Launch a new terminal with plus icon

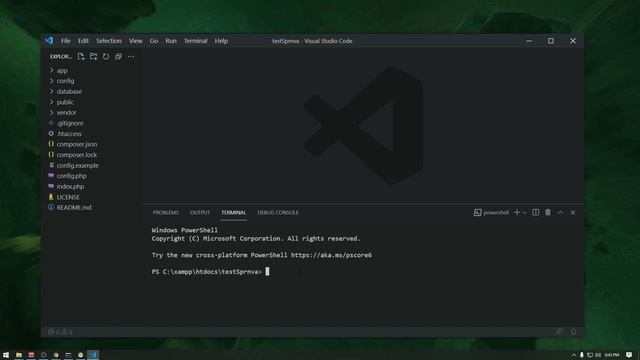coord(517,212)
